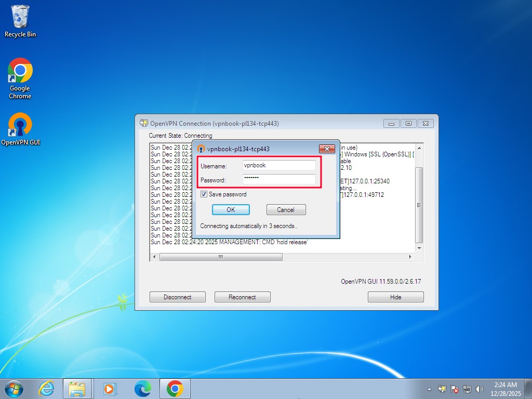Launch Microsoft Edge from the taskbar

pyautogui.click(x=142, y=389)
